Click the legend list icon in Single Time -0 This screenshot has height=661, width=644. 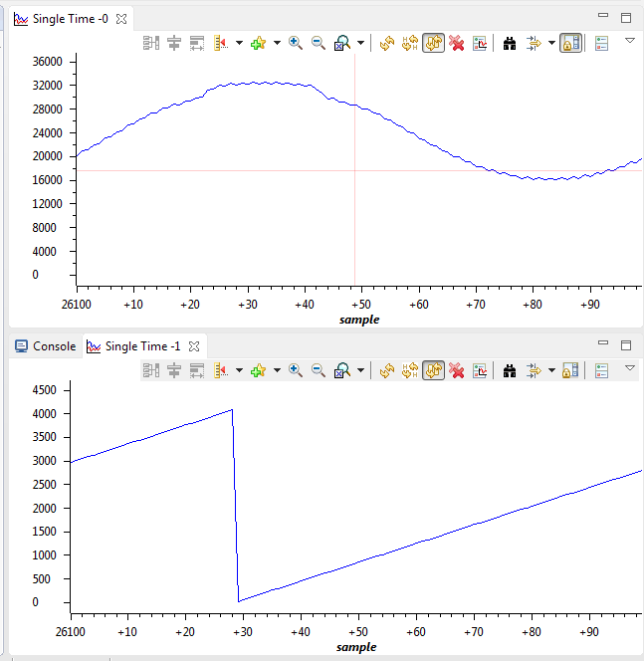[601, 43]
